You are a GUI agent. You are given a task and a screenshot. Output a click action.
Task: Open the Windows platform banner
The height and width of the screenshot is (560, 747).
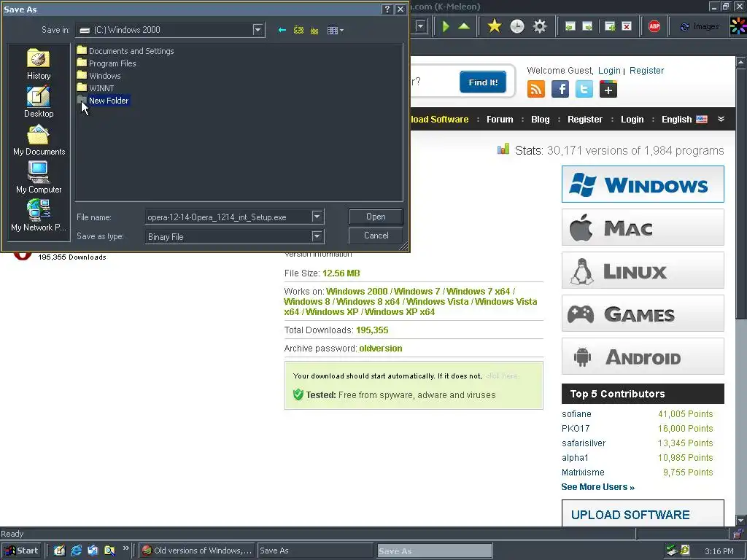coord(643,184)
